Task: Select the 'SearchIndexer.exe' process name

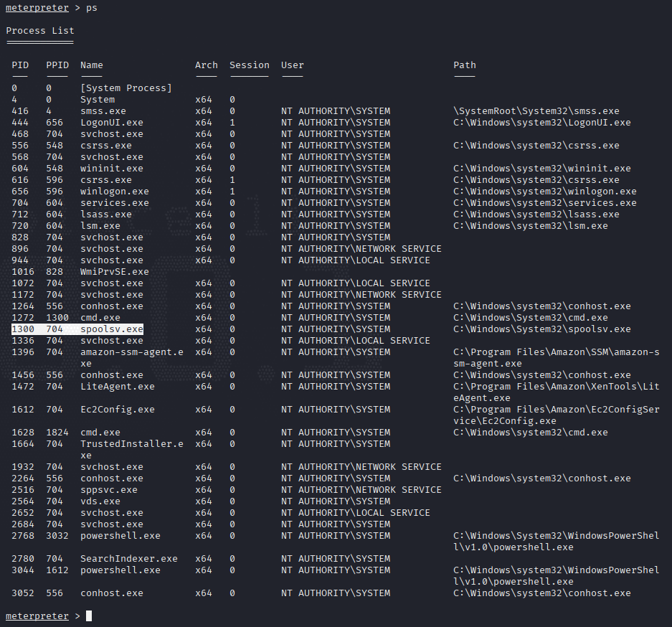Action: tap(129, 559)
